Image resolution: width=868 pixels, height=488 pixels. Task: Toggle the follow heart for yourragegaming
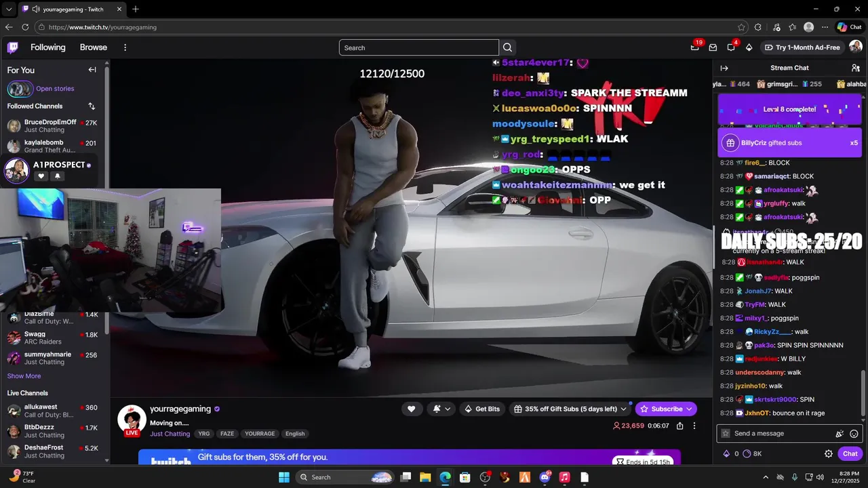411,409
